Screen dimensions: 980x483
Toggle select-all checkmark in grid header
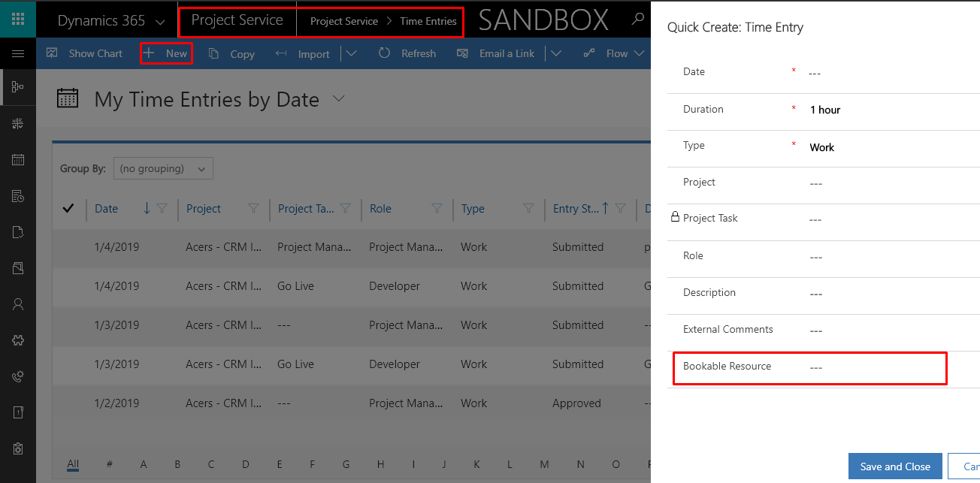point(68,209)
